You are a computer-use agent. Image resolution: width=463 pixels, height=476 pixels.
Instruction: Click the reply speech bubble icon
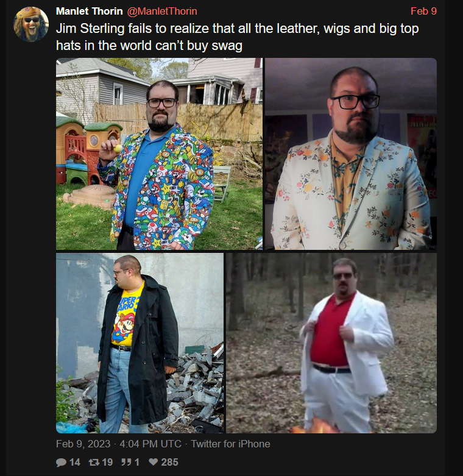pyautogui.click(x=62, y=462)
